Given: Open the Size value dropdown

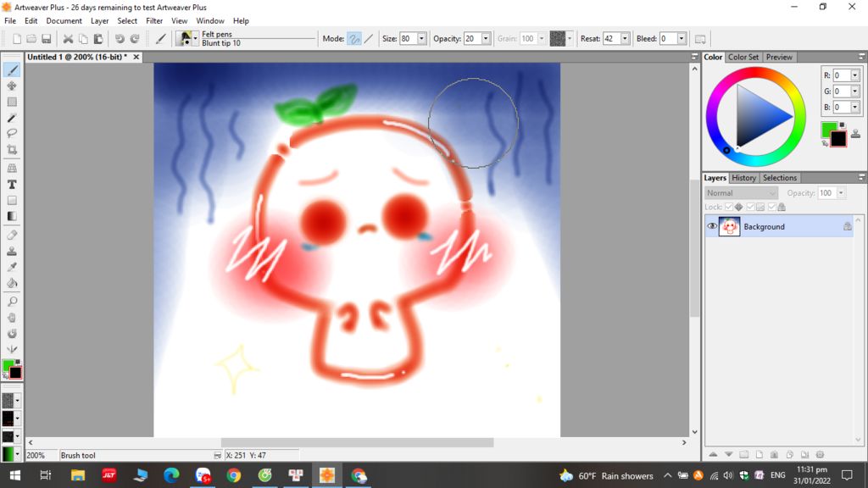Looking at the screenshot, I should point(421,39).
